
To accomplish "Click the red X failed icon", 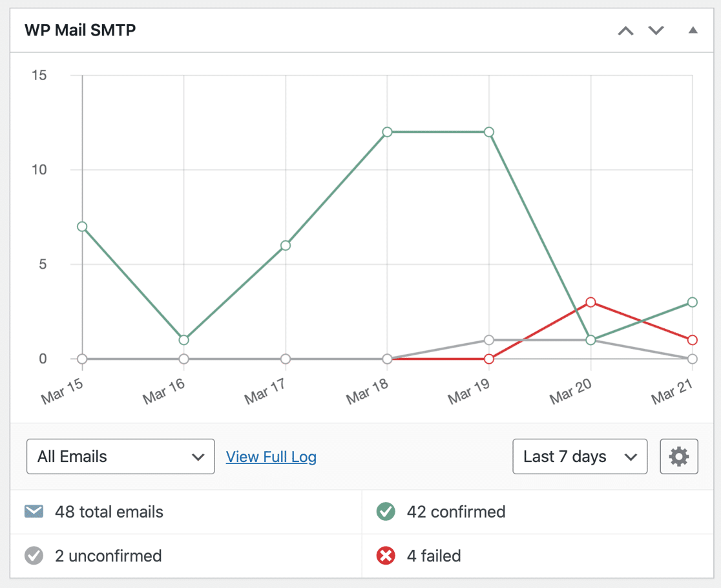I will (385, 555).
